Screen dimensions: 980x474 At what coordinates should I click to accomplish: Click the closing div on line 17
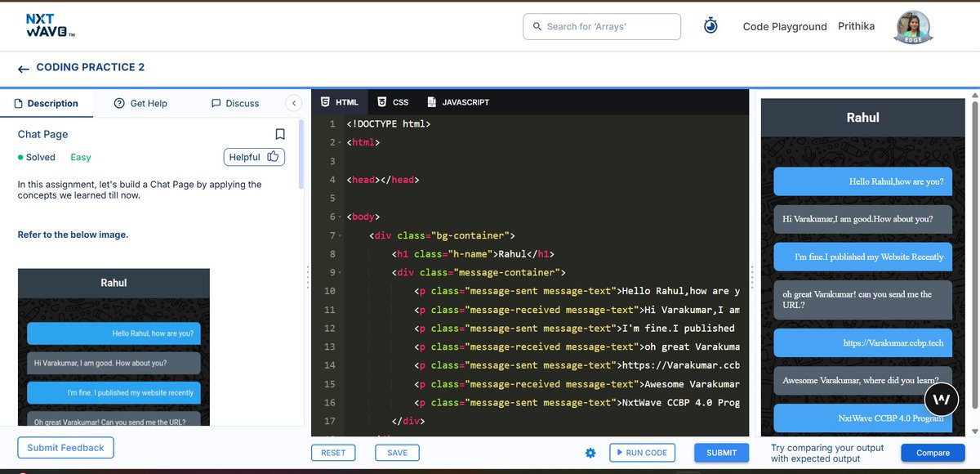(408, 422)
